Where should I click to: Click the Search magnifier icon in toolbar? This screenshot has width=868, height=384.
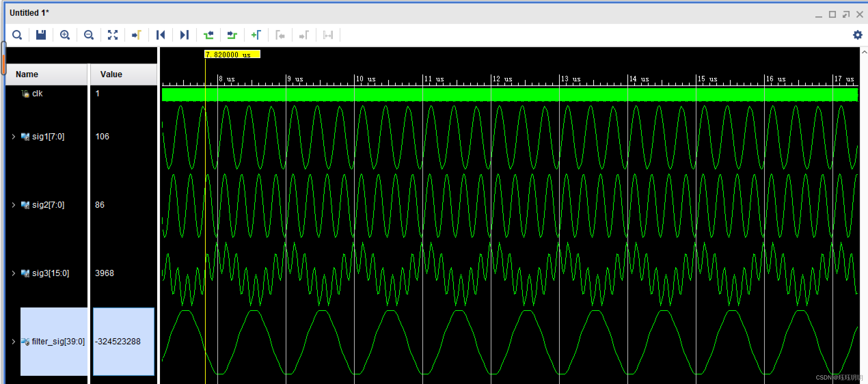pyautogui.click(x=17, y=35)
